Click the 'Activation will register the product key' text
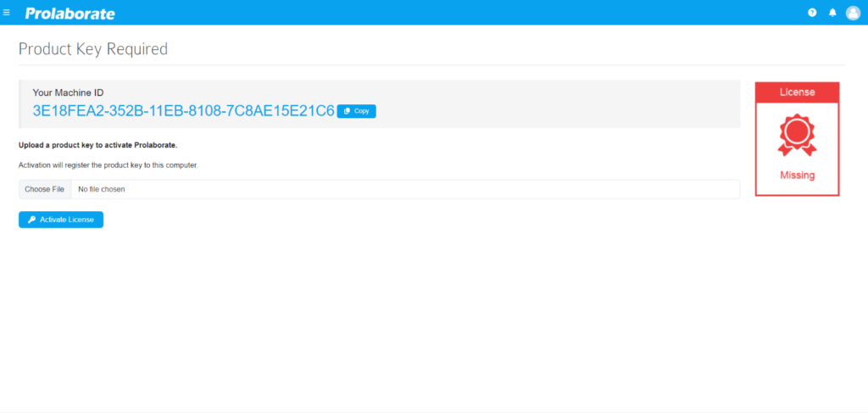 [x=108, y=165]
